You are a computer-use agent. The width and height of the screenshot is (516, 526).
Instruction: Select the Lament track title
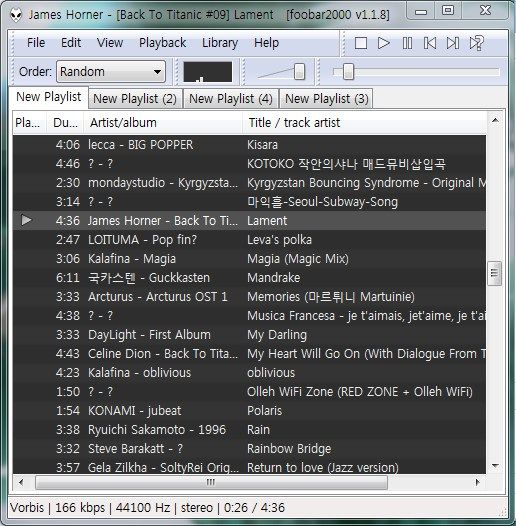click(267, 221)
